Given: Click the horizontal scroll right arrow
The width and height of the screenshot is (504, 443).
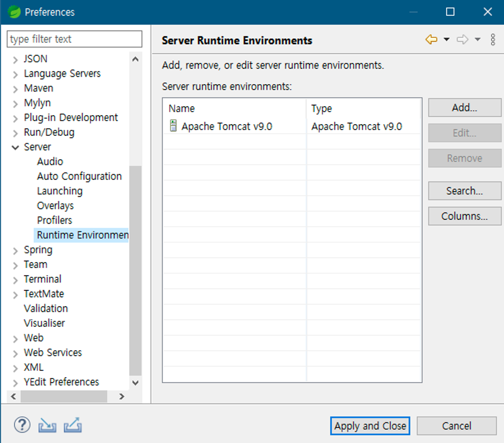Looking at the screenshot, I should [121, 396].
